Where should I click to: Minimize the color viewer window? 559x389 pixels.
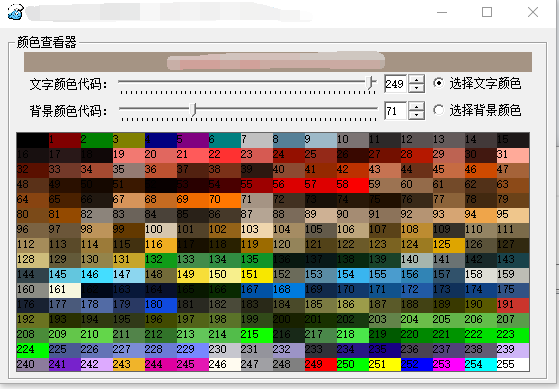(442, 12)
